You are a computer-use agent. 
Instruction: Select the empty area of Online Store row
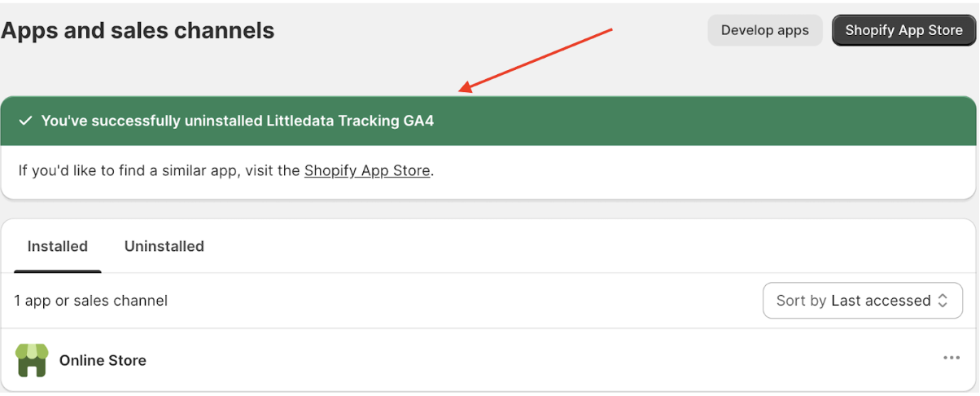click(x=537, y=360)
